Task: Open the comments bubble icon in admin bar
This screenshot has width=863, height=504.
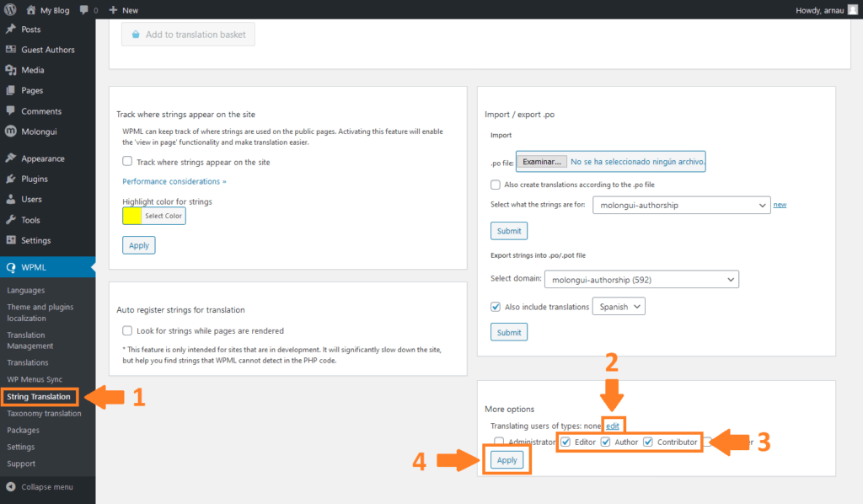Action: tap(83, 10)
